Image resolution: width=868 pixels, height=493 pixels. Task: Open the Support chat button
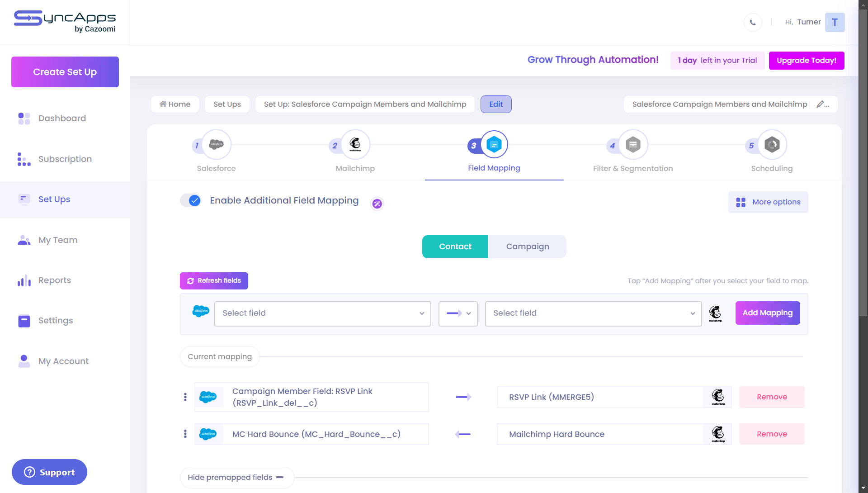point(49,472)
